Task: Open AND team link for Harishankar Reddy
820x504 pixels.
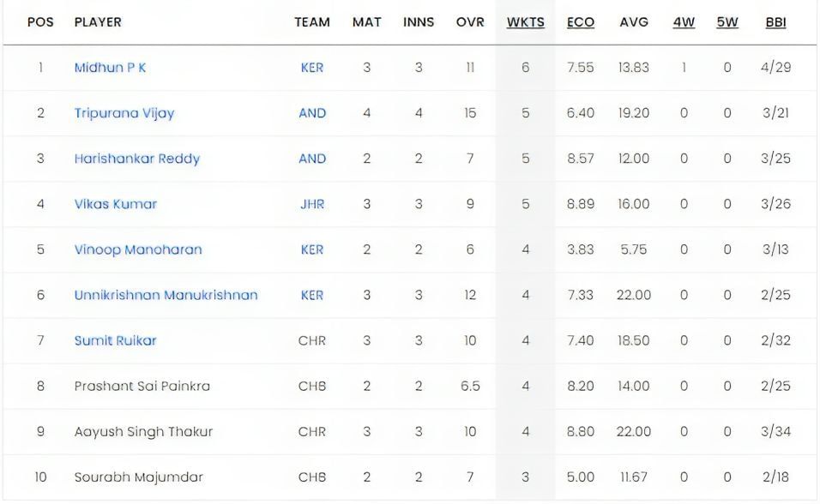Action: (x=312, y=159)
